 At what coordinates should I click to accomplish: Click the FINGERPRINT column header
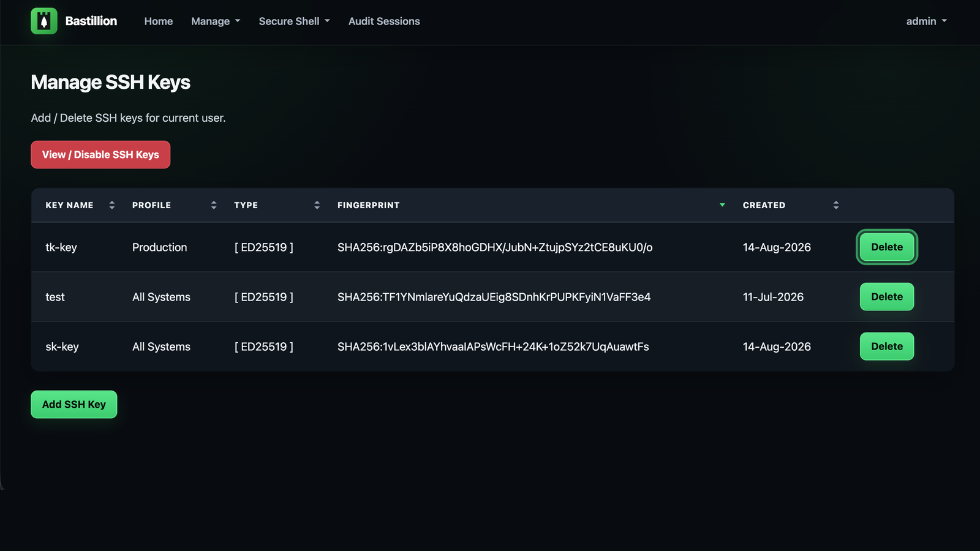368,205
